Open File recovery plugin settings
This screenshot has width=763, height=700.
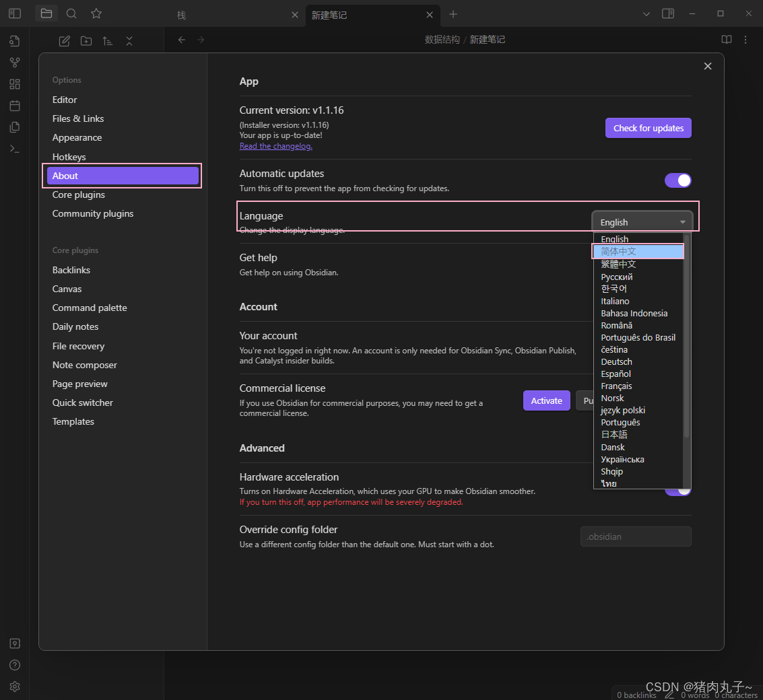123,346
